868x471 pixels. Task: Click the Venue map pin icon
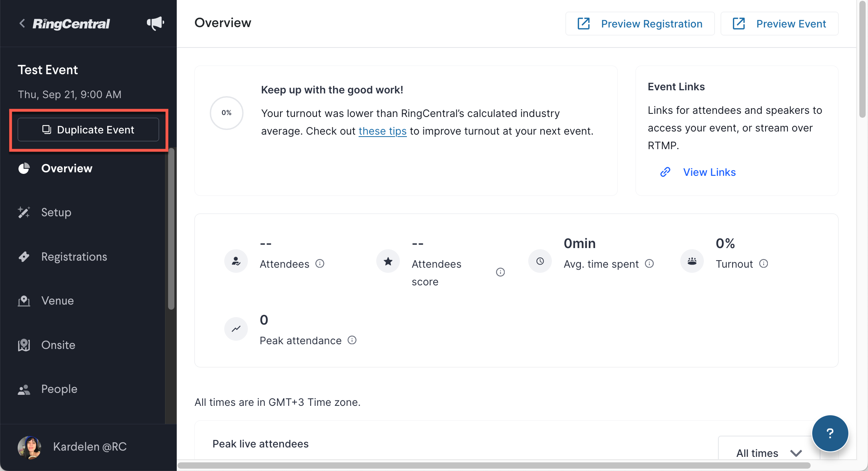tap(24, 301)
